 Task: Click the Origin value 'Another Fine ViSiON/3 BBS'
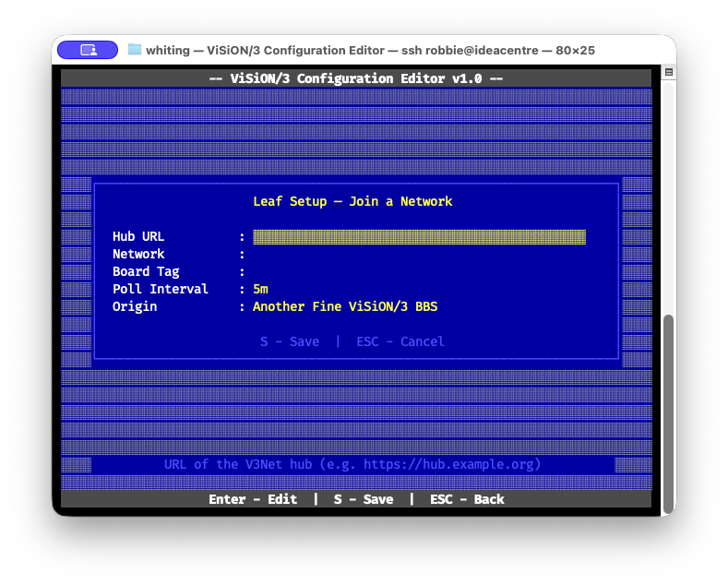tap(345, 307)
